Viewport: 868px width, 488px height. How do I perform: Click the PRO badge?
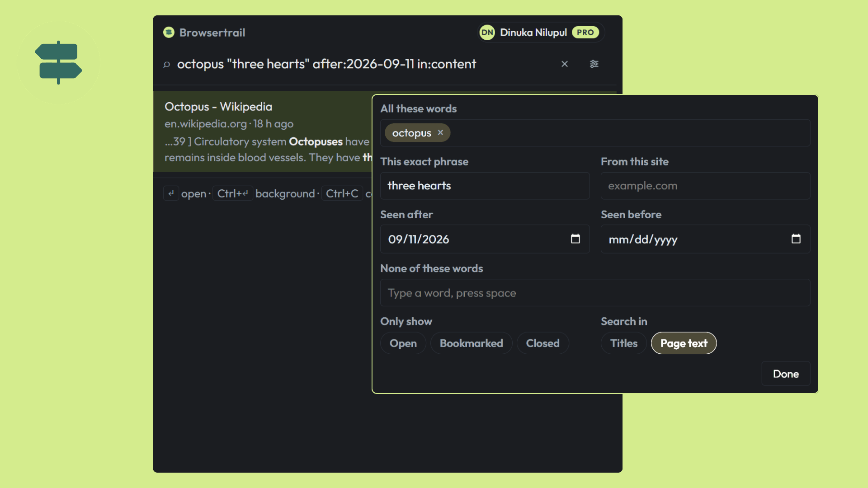(x=585, y=33)
